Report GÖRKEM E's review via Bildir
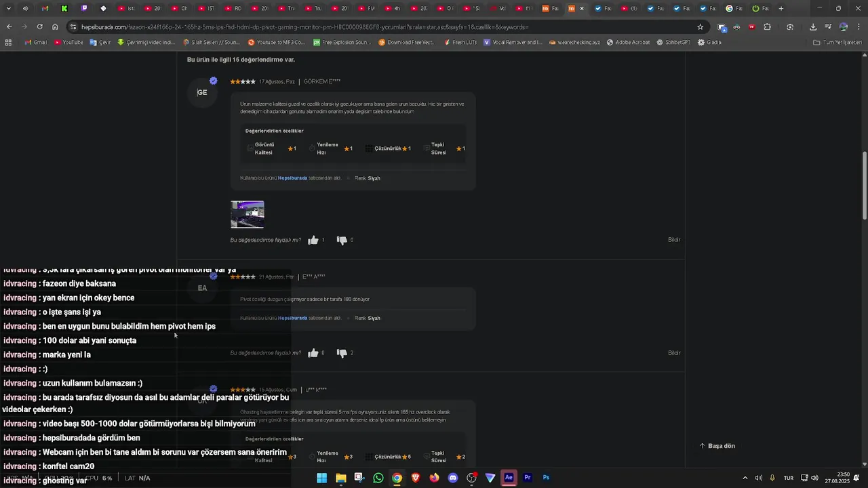868x488 pixels. click(x=674, y=240)
